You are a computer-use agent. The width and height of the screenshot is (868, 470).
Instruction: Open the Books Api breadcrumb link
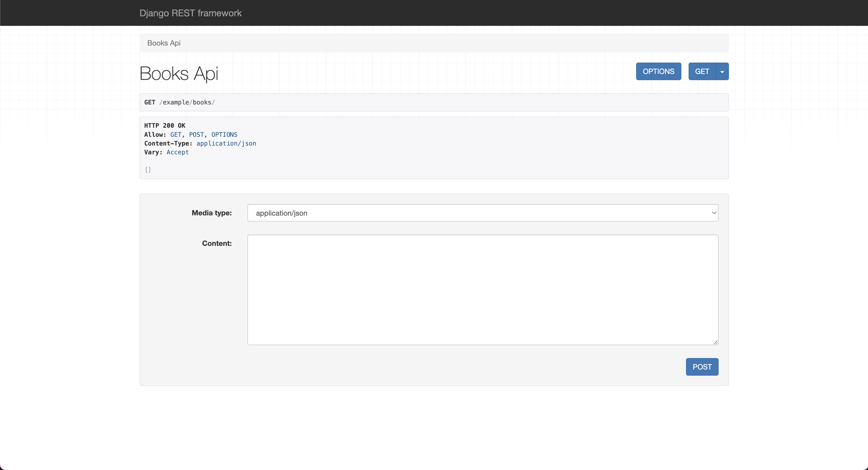click(164, 43)
